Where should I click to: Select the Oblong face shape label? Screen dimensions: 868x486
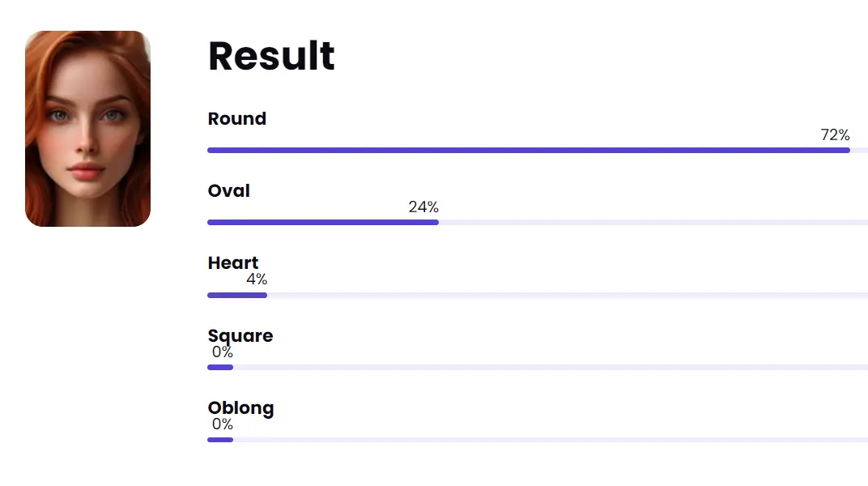coord(240,408)
